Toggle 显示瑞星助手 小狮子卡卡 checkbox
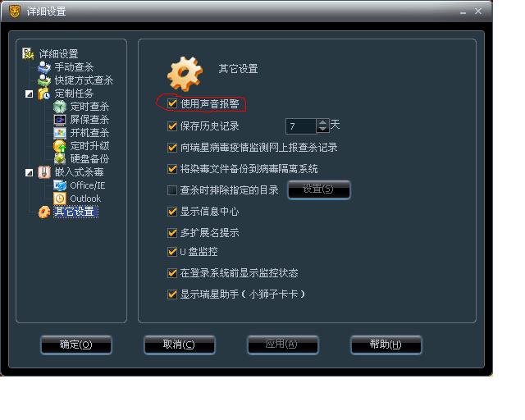Image resolution: width=525 pixels, height=420 pixels. click(x=172, y=294)
